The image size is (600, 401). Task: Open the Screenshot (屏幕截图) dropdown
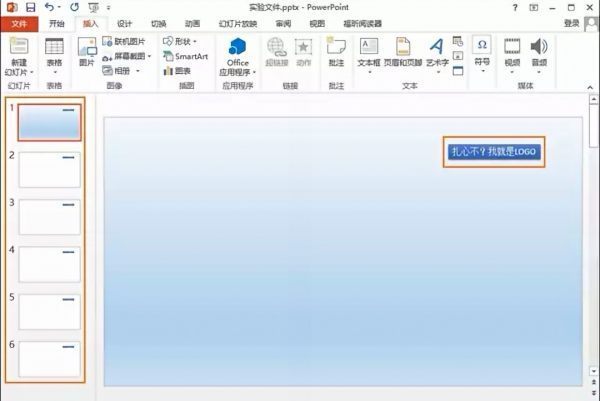(126, 57)
